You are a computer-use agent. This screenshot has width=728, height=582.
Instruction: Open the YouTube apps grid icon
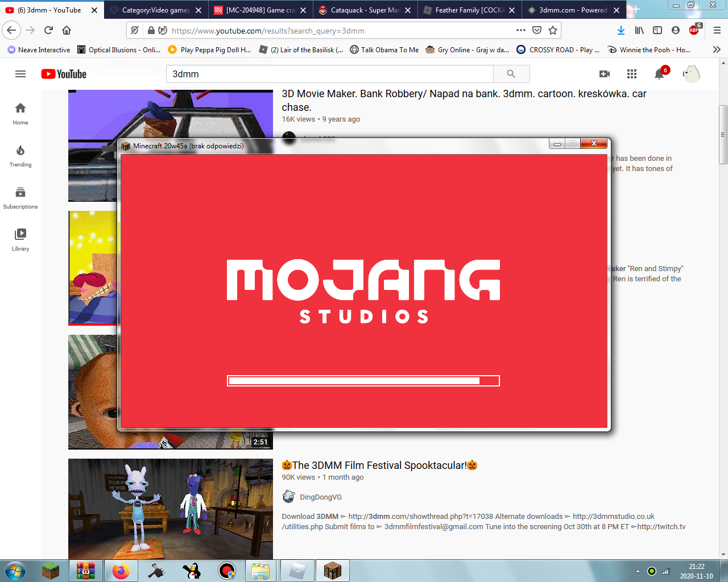(632, 74)
